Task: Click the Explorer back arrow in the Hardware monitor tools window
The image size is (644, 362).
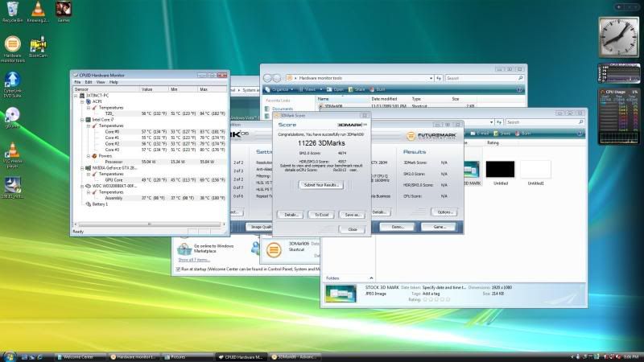Action: click(x=267, y=78)
